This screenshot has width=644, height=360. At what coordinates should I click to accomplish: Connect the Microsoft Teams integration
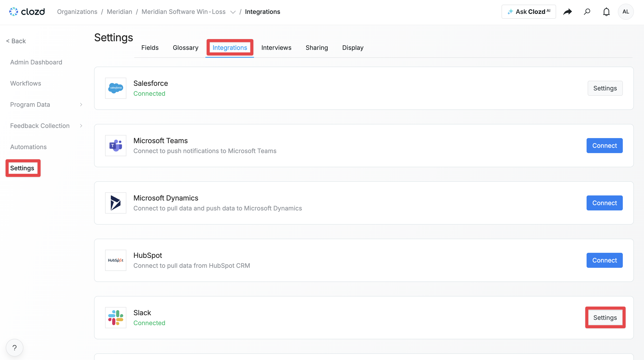(x=604, y=145)
